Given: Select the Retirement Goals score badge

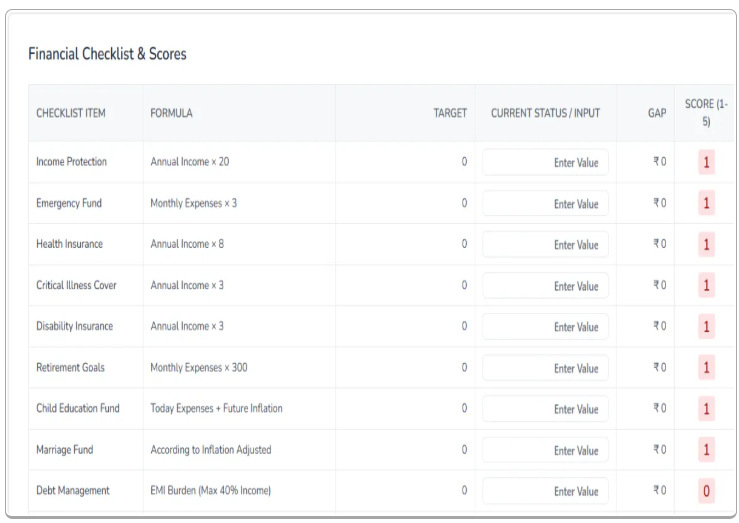Looking at the screenshot, I should 706,368.
